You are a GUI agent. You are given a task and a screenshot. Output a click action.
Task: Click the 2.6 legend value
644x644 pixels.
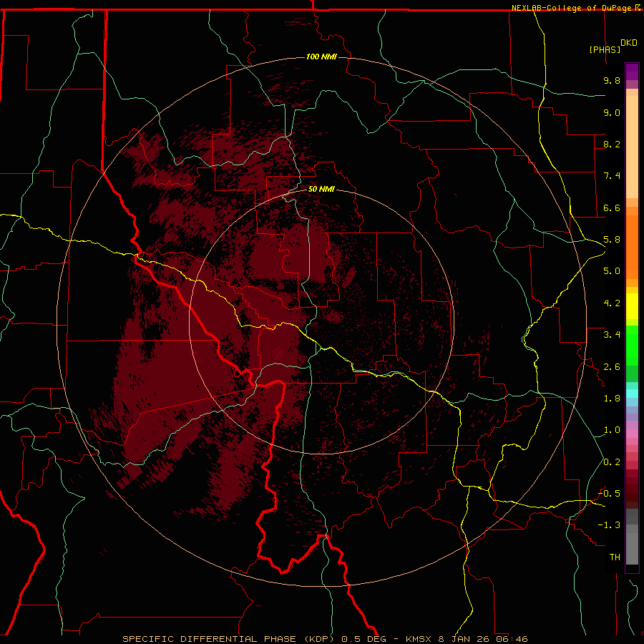coord(612,367)
